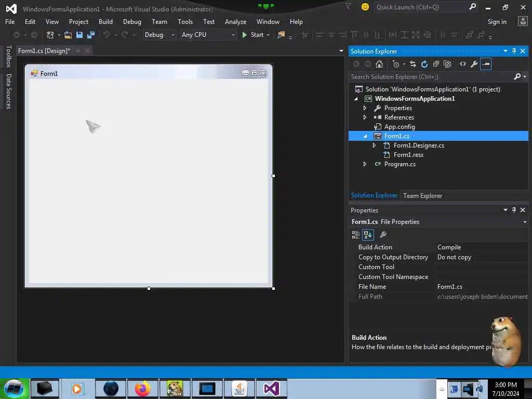532x399 pixels.
Task: Click the Search Solution Explorer field
Action: click(x=431, y=77)
